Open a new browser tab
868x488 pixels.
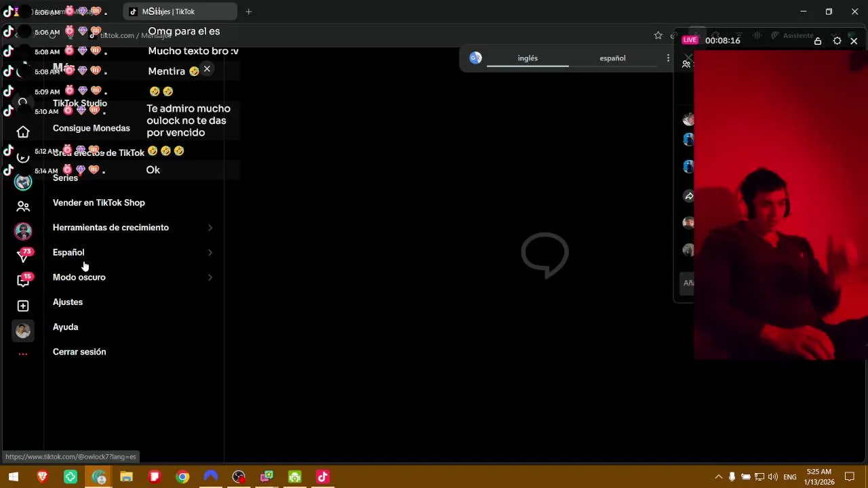[249, 12]
